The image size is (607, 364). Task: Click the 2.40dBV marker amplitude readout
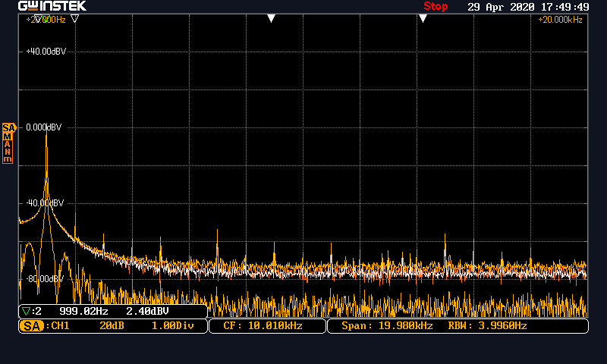[x=147, y=312]
